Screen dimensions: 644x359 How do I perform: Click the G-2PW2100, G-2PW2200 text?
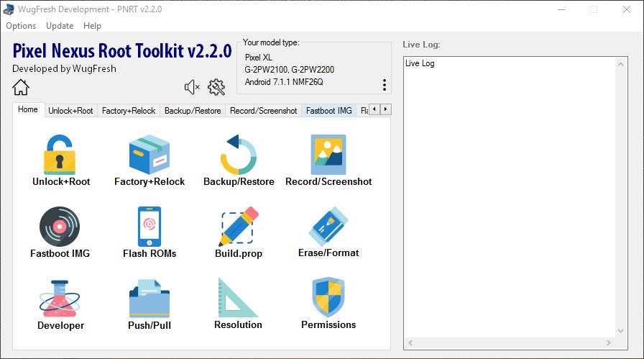[x=290, y=70]
